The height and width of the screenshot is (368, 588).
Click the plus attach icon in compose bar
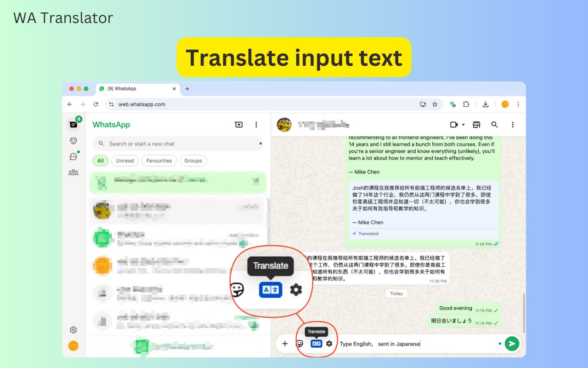pos(285,344)
